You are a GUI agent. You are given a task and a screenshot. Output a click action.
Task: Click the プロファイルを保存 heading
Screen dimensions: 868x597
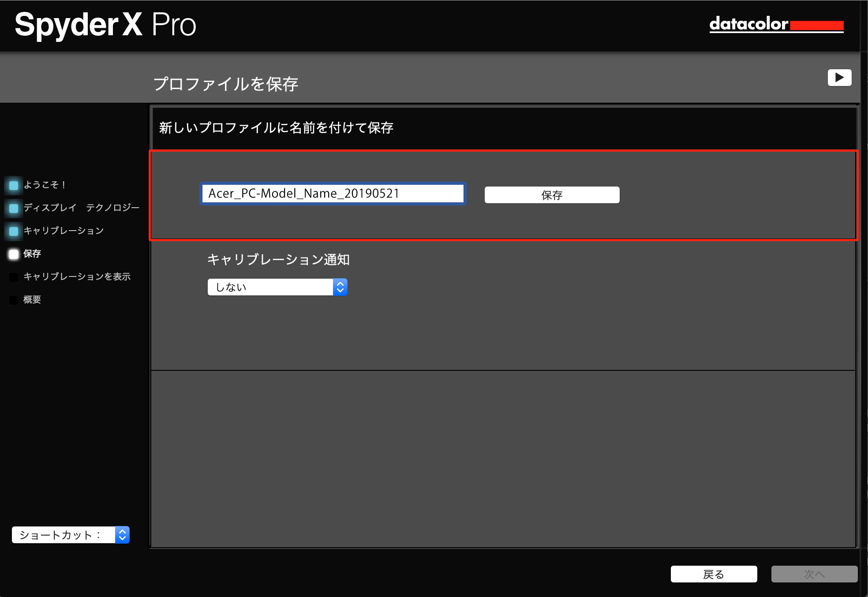click(226, 84)
